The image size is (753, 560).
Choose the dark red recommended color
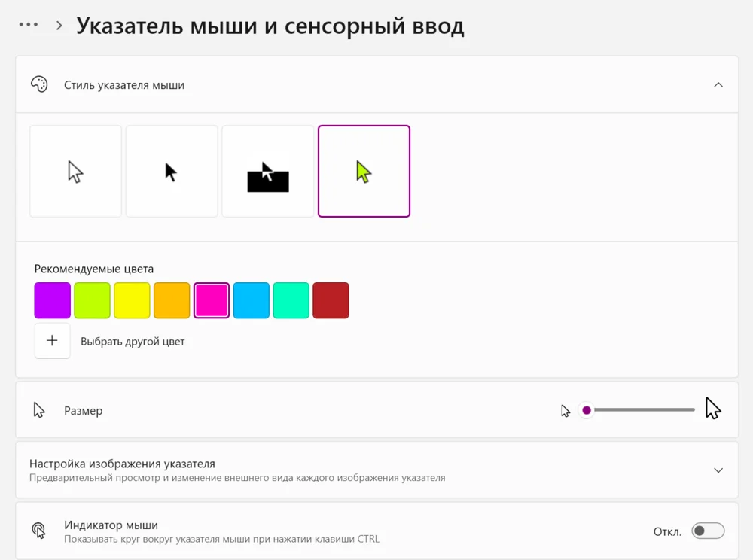[331, 300]
